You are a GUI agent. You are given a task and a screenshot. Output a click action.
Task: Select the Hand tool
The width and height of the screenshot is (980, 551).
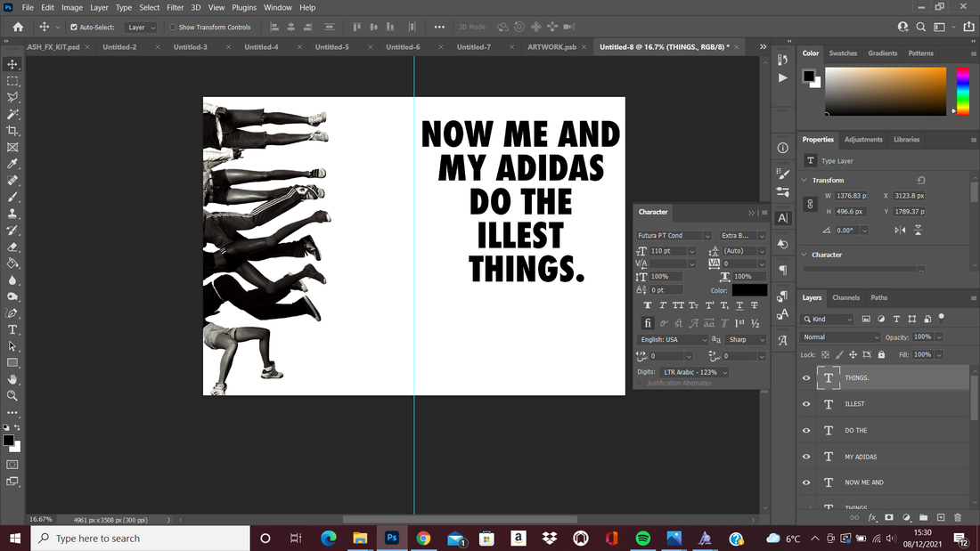pyautogui.click(x=12, y=379)
